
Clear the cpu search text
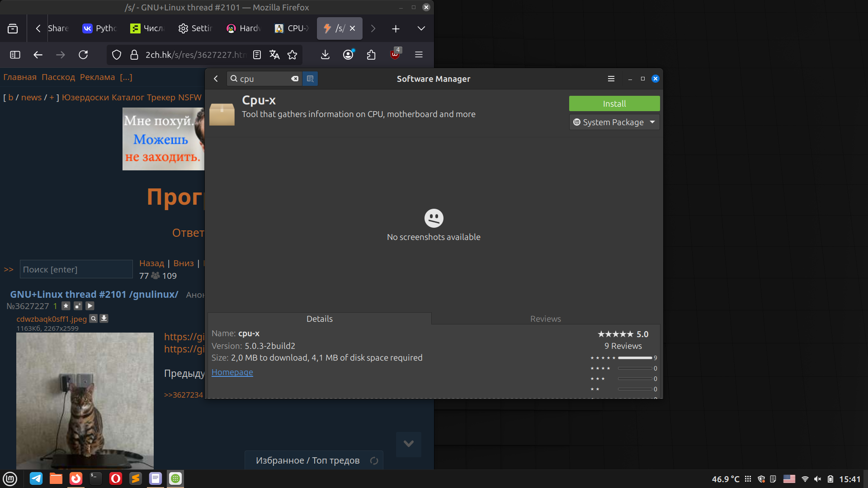pos(295,79)
